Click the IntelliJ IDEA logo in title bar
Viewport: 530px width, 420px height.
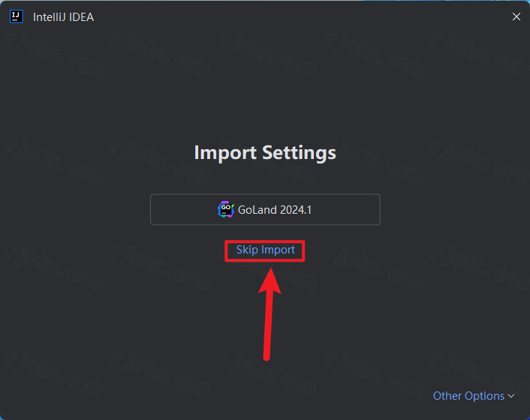coord(17,16)
